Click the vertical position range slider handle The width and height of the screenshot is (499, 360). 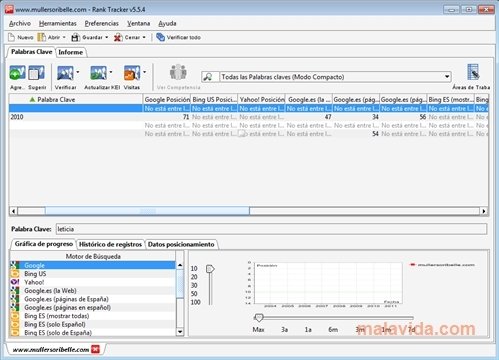tap(210, 269)
